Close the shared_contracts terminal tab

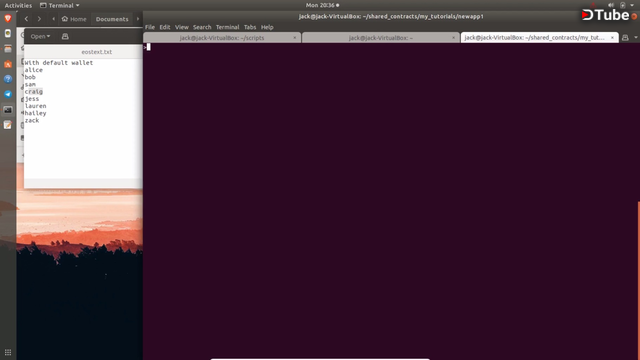pos(612,38)
